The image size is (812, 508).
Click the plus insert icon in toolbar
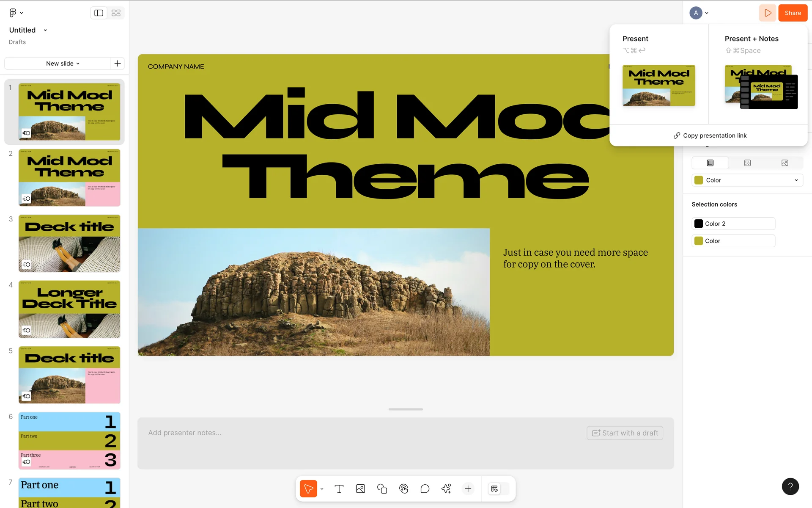(x=468, y=489)
